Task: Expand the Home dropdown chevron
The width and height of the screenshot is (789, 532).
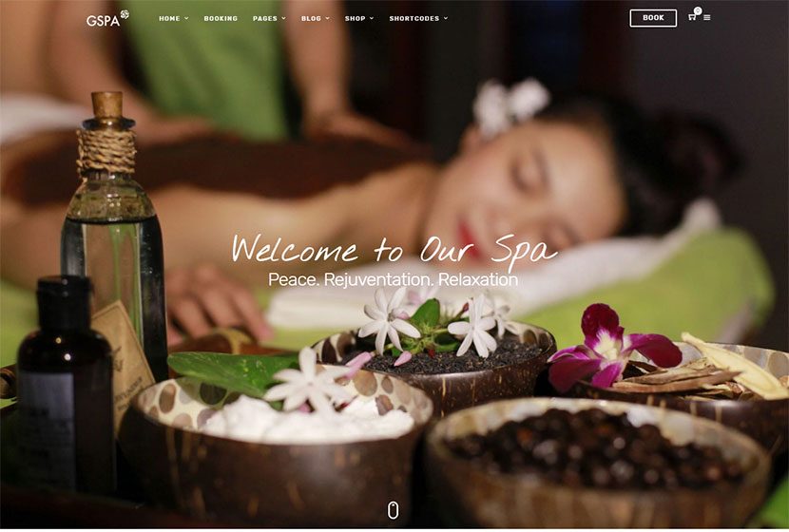Action: pyautogui.click(x=186, y=18)
